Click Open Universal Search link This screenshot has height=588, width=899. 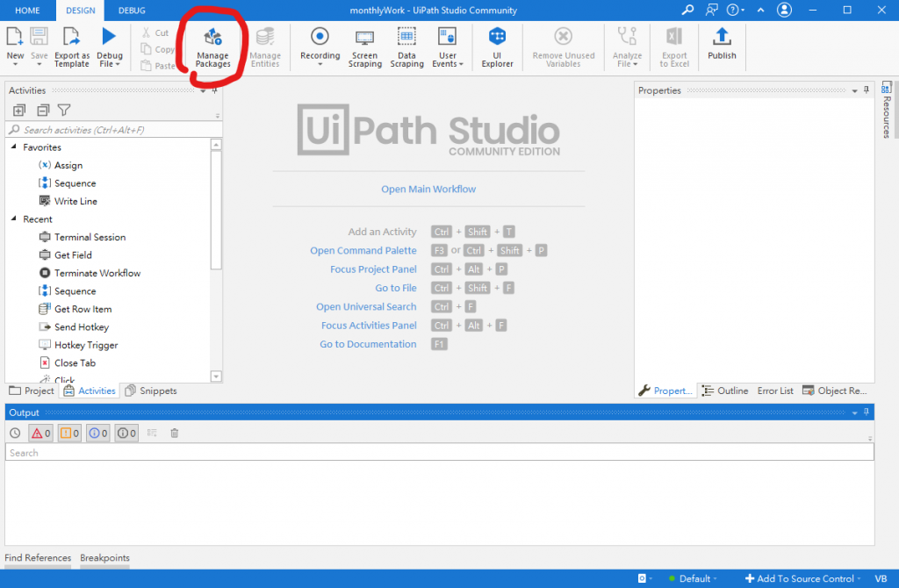366,306
